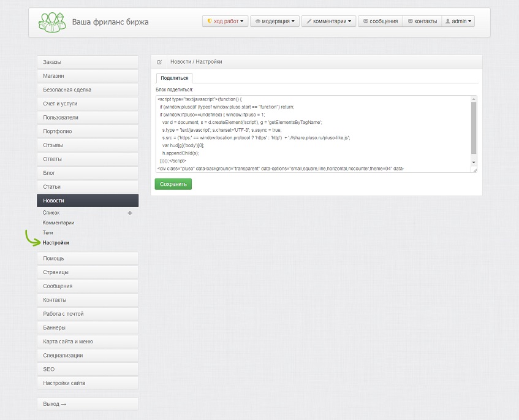The height and width of the screenshot is (420, 519).
Task: Open the Настройки submenu item
Action: [56, 243]
